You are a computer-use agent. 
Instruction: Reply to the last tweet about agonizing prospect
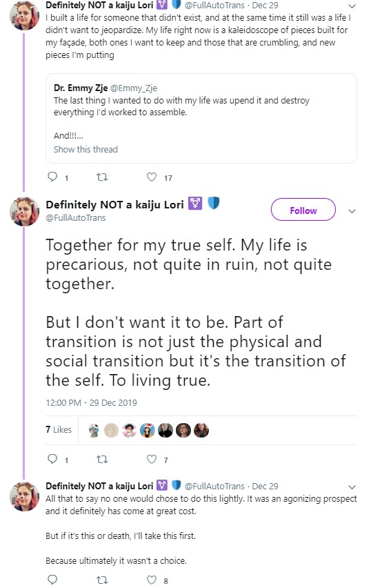[x=52, y=580]
